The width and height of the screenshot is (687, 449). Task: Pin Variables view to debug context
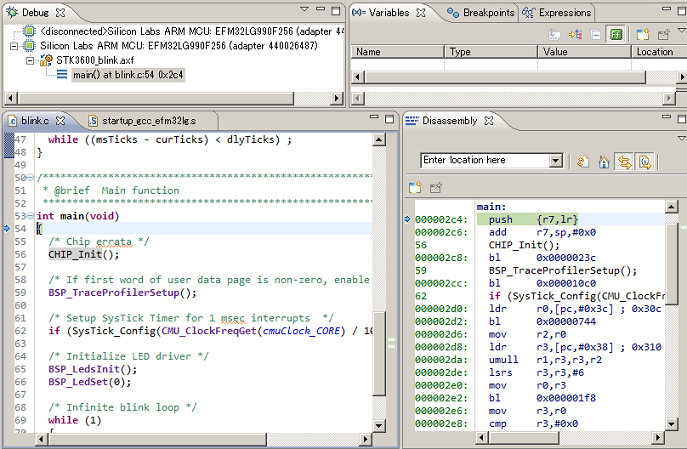pos(664,34)
